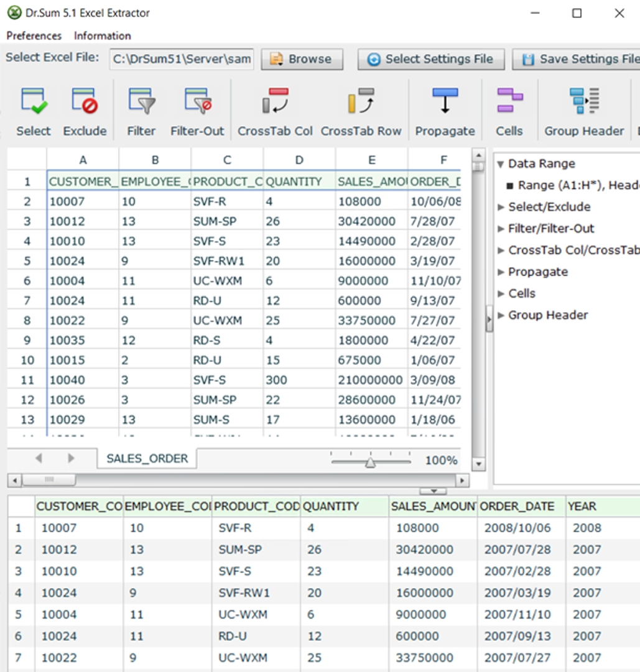Click the zoom slider handle
Image resolution: width=640 pixels, height=672 pixels.
(370, 462)
